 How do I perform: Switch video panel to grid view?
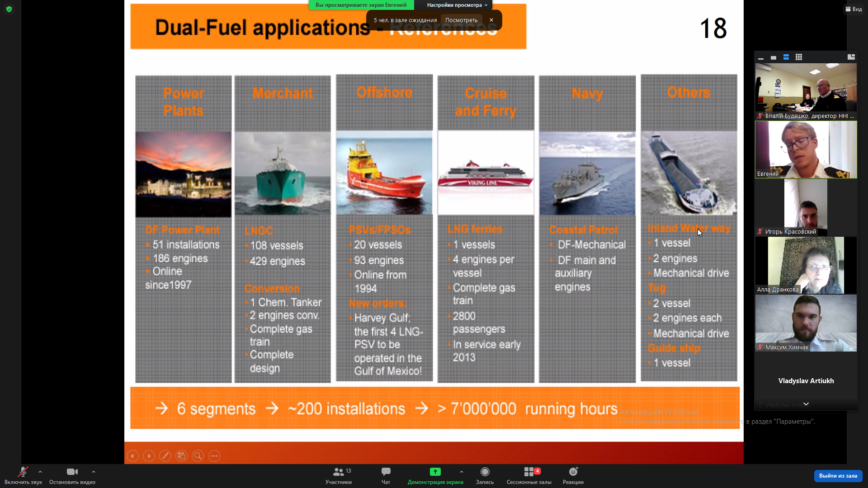click(799, 57)
